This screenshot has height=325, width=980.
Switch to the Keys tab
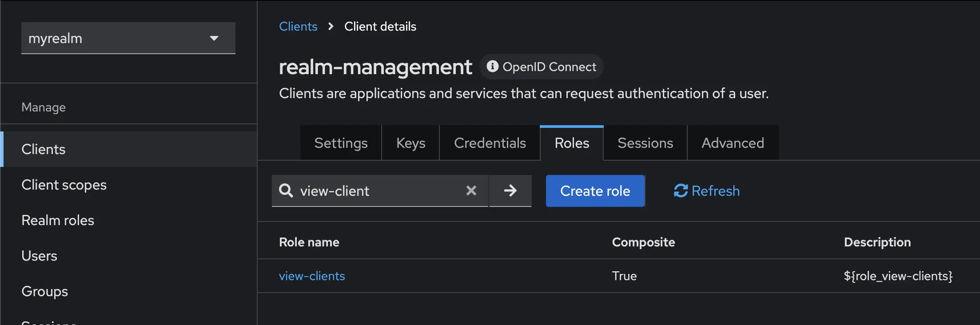point(411,143)
